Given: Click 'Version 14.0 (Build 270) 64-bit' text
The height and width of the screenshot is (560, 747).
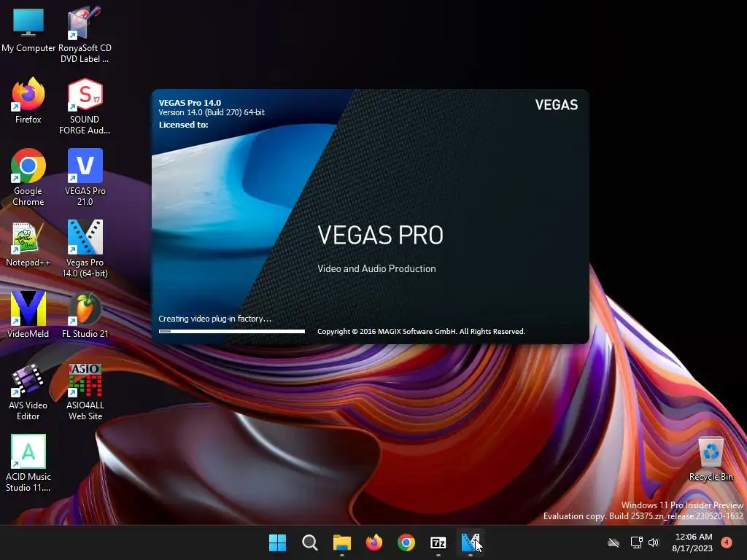Looking at the screenshot, I should [x=212, y=112].
